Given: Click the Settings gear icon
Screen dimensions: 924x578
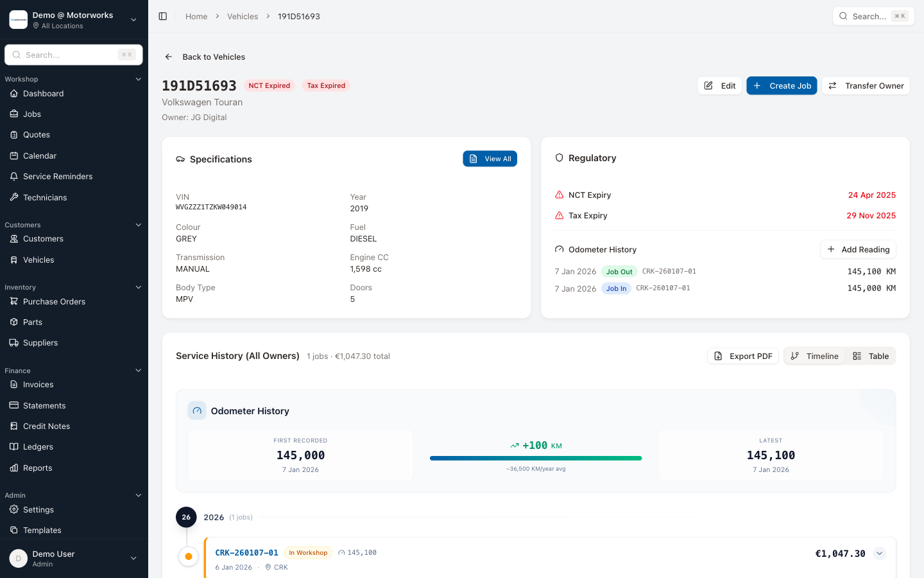Looking at the screenshot, I should coord(14,510).
